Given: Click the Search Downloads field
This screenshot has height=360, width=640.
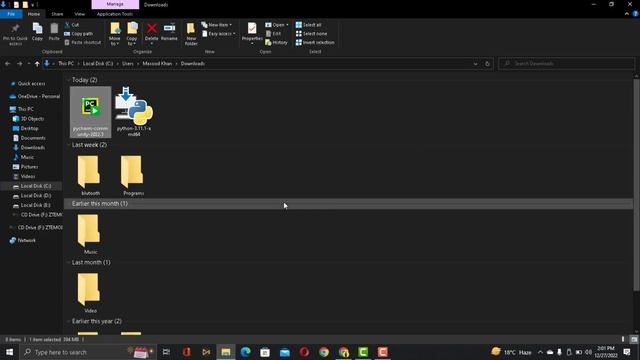Looking at the screenshot, I should point(567,64).
